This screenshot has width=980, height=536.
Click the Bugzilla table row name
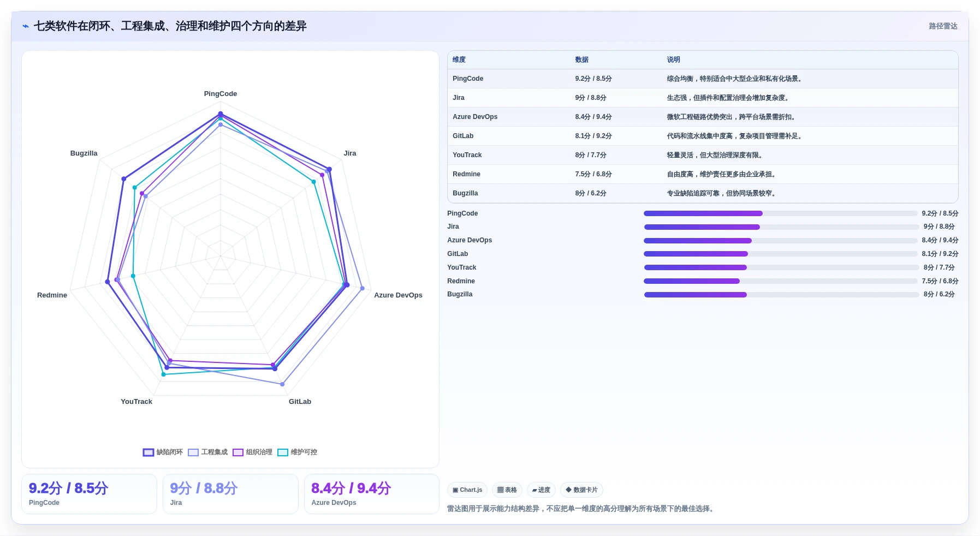(465, 193)
